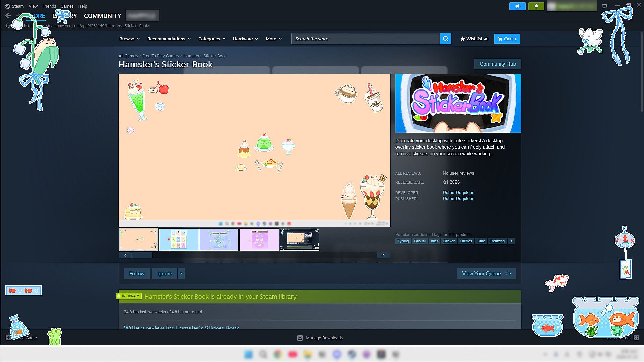Viewport: 644px width, 362px height.
Task: Toggle Ignore for this game
Action: [164, 274]
